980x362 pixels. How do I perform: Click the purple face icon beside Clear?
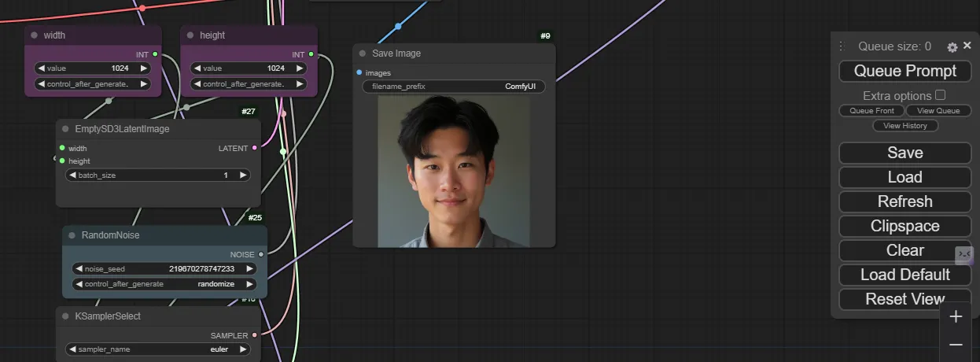click(x=965, y=255)
